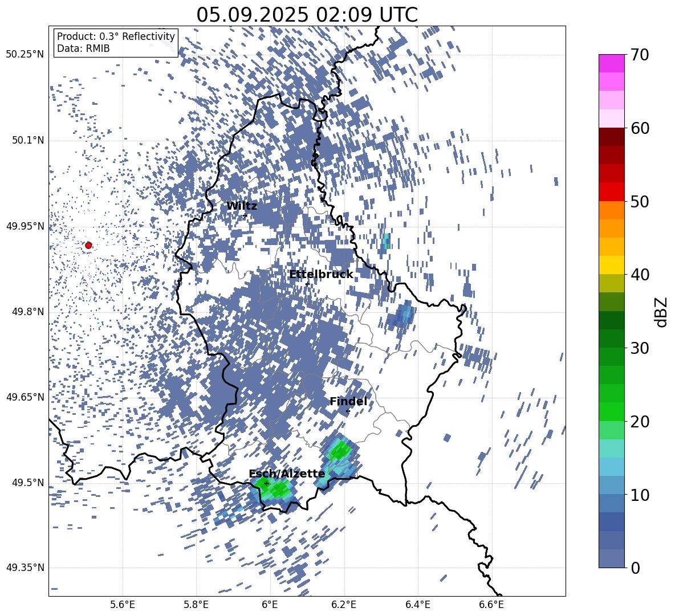
Task: Click the red radar location marker
Action: point(88,245)
